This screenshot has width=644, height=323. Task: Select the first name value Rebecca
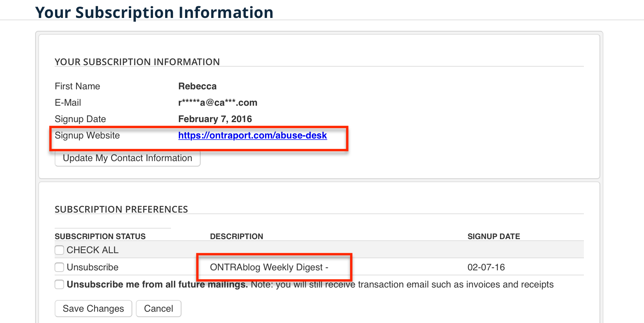click(x=197, y=86)
